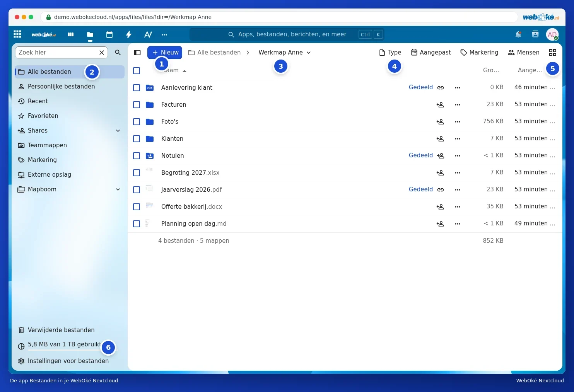This screenshot has width=574, height=392.
Task: Open sharing icon for Facturen
Action: pos(440,105)
